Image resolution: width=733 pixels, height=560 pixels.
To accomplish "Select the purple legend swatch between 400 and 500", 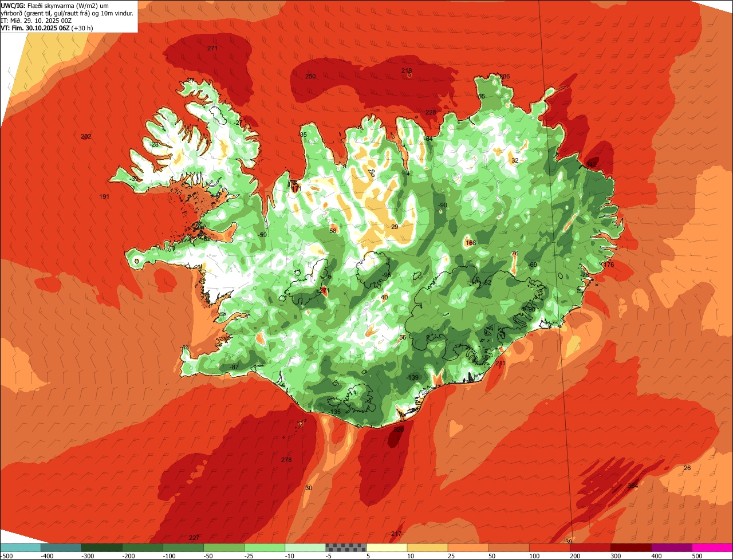I will coord(671,547).
